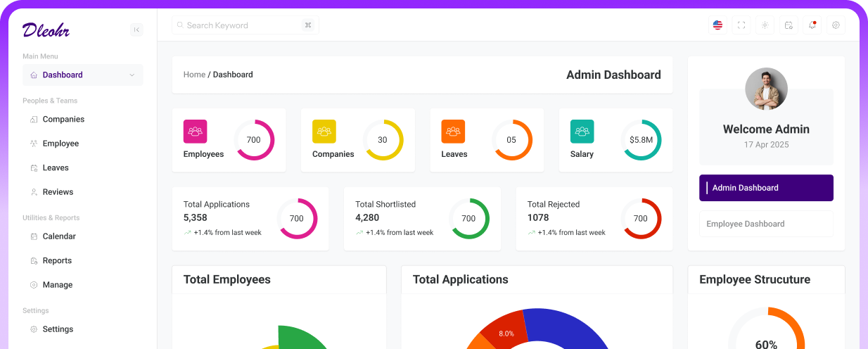Click the Total Rejected red ring
868x349 pixels.
[641, 219]
